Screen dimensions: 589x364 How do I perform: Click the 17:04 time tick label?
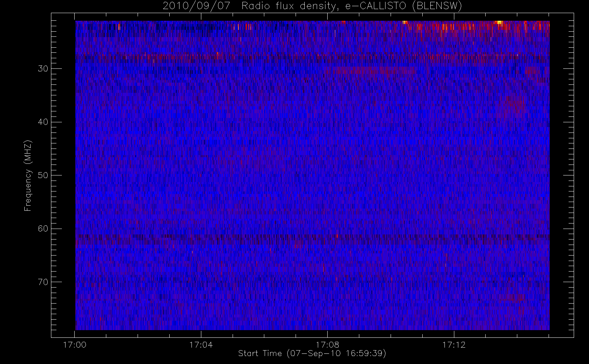click(x=201, y=345)
